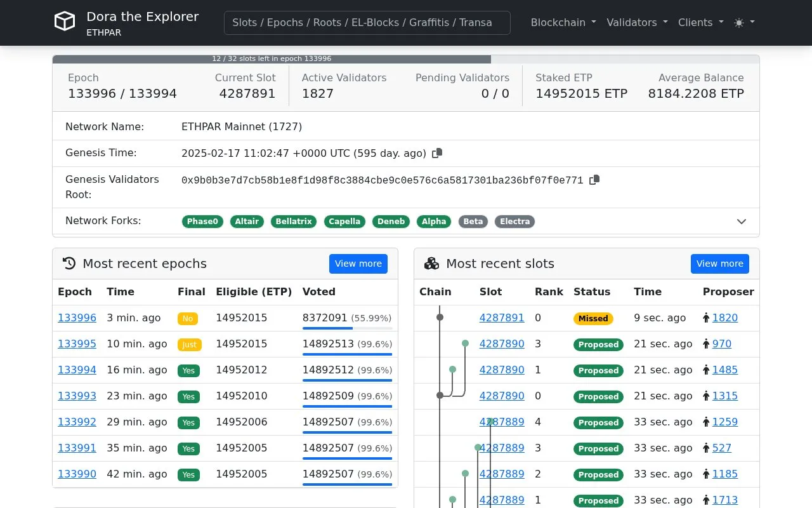
Task: Copy the Genesis Time value
Action: tap(437, 153)
